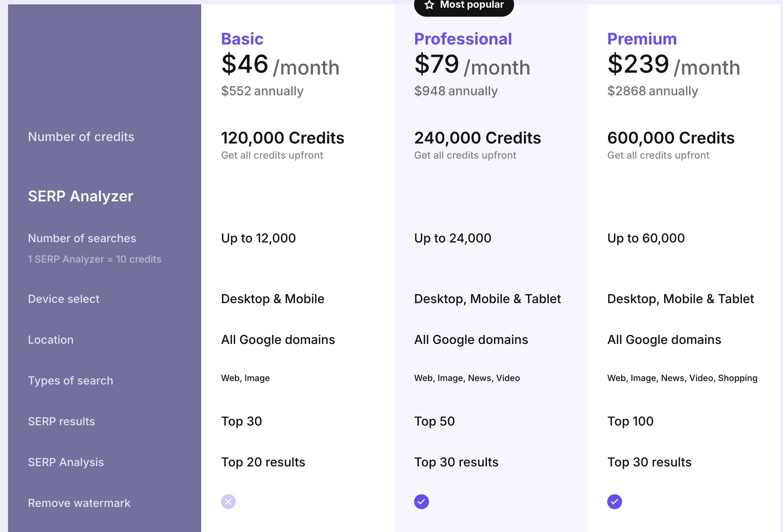Viewport: 783px width, 532px height.
Task: Click the Types of search row label
Action: point(71,380)
